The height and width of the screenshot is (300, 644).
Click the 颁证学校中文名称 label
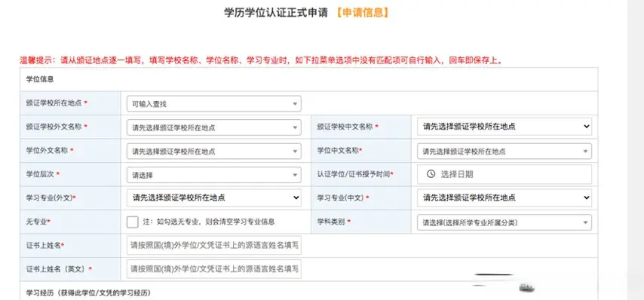[x=348, y=127]
